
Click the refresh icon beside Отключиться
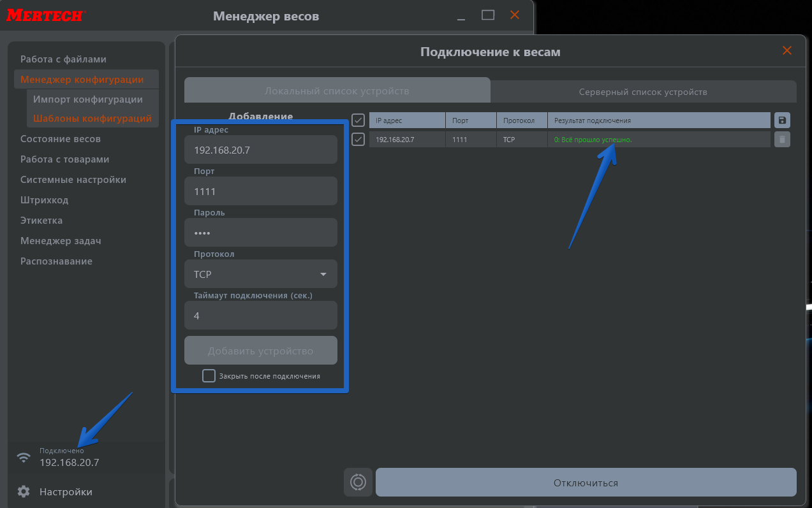pyautogui.click(x=358, y=483)
